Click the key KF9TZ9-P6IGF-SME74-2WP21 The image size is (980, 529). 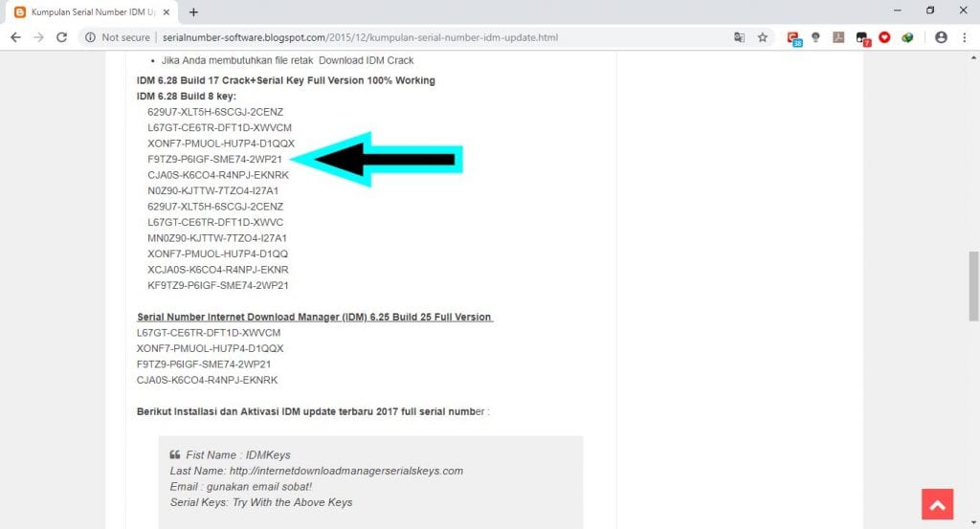[x=217, y=285]
